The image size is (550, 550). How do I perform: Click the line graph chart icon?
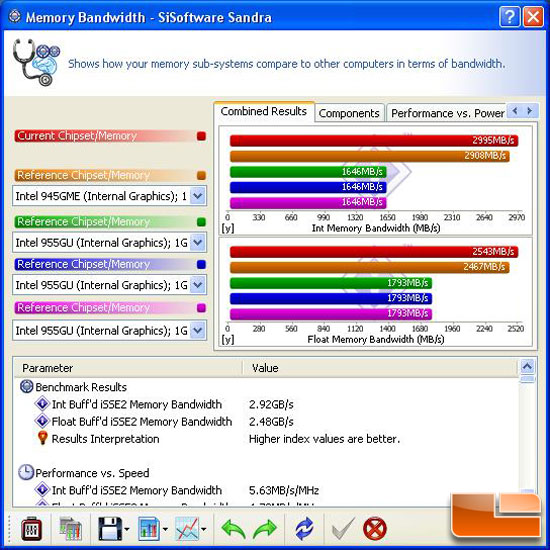pos(187,528)
